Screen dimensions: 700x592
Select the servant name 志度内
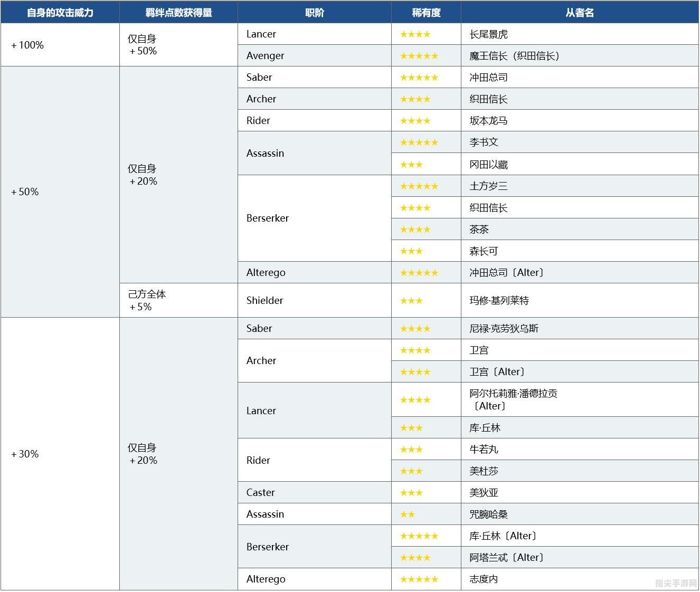(484, 579)
